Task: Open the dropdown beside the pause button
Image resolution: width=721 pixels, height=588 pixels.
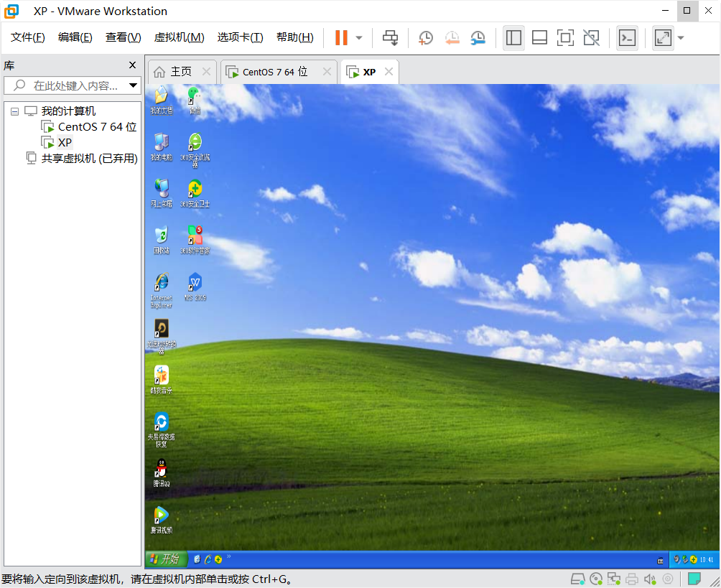Action: coord(359,38)
